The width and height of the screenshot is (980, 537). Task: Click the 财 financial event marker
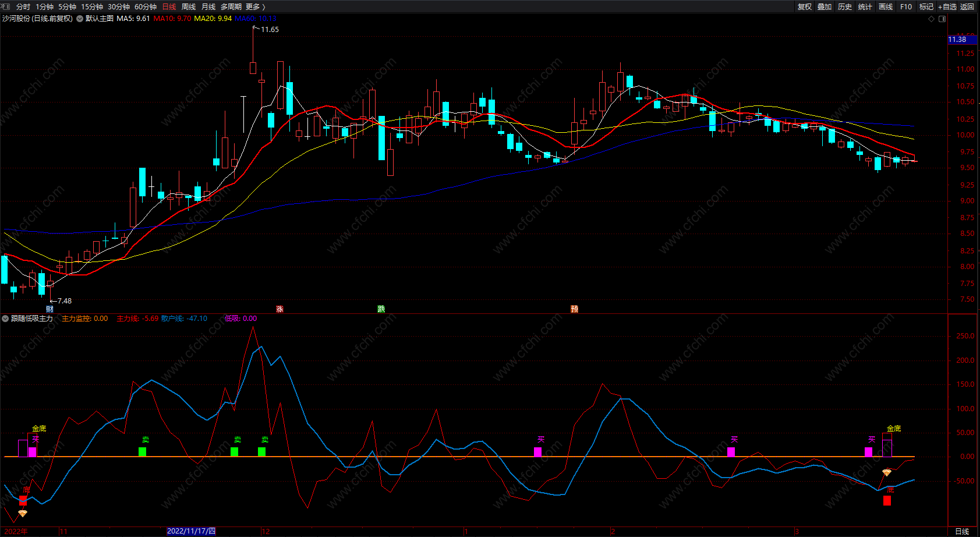tap(50, 309)
